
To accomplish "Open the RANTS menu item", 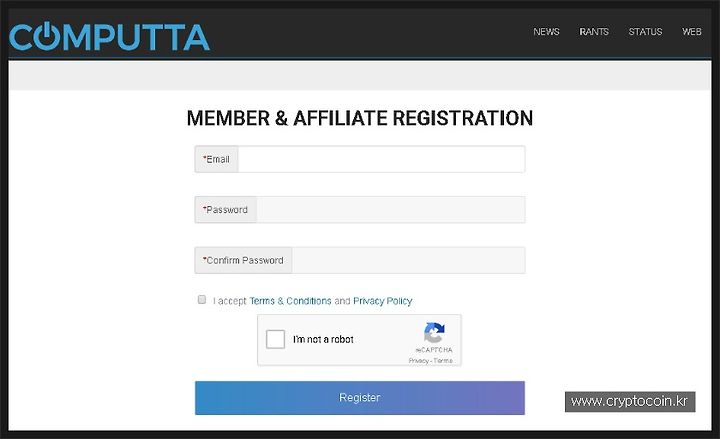I will [x=594, y=32].
